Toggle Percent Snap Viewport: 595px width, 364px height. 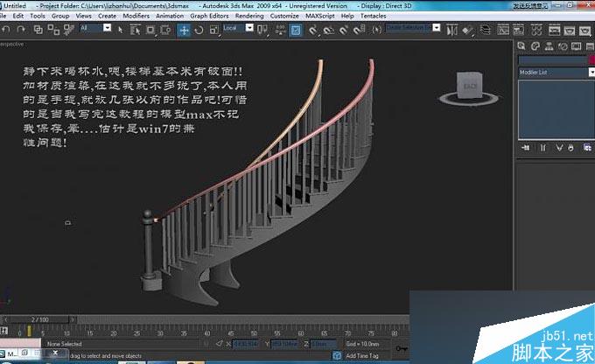(344, 30)
